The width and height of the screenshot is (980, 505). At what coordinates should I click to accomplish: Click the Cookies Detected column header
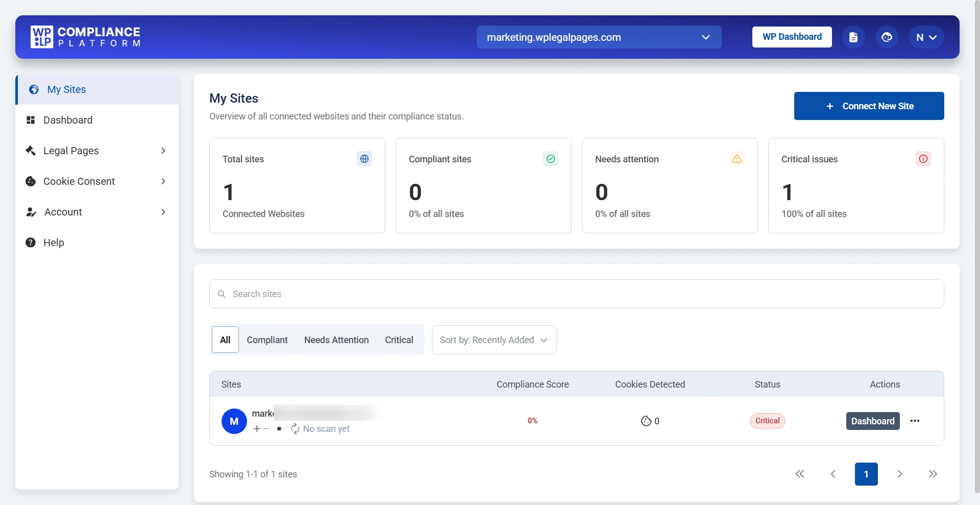click(x=650, y=384)
